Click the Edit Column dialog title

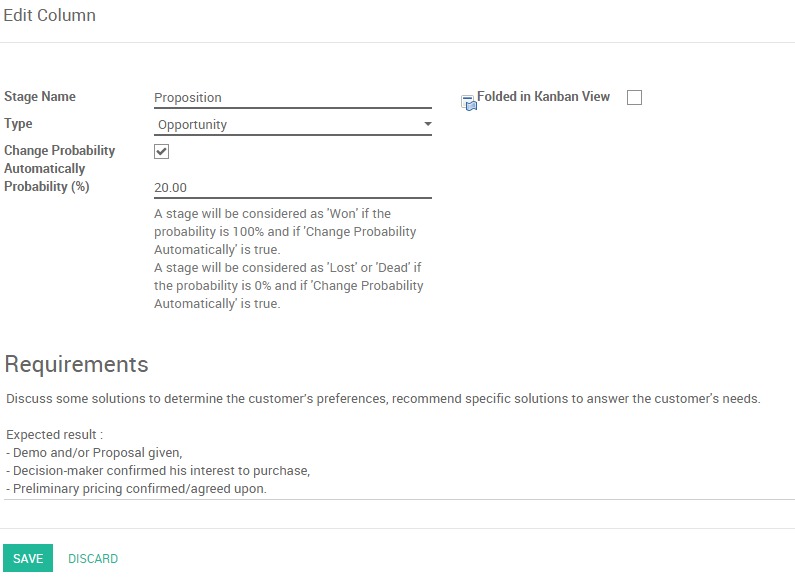pos(50,16)
